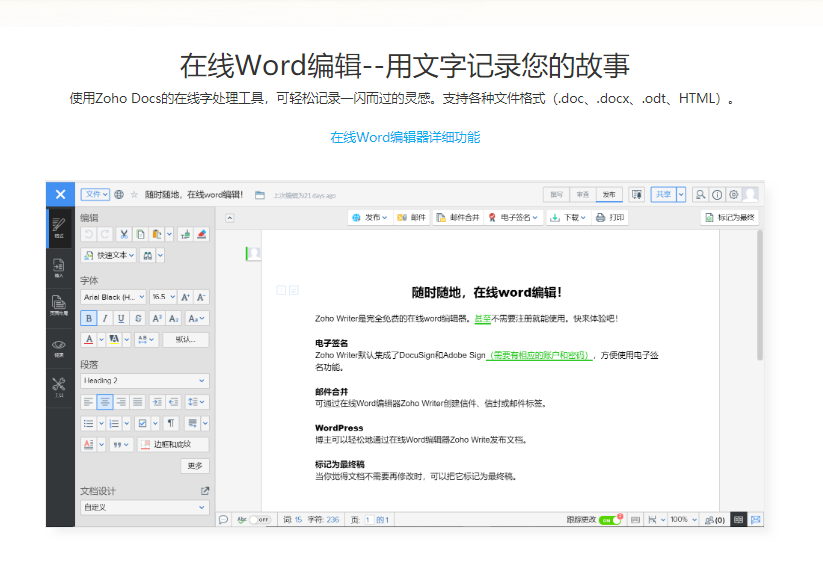Image resolution: width=823 pixels, height=562 pixels.
Task: Click the scissors cut icon
Action: 124,234
